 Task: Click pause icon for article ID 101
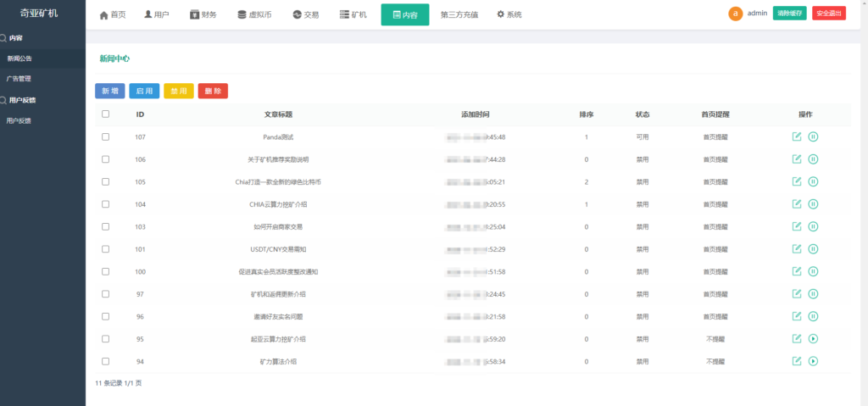click(x=813, y=248)
